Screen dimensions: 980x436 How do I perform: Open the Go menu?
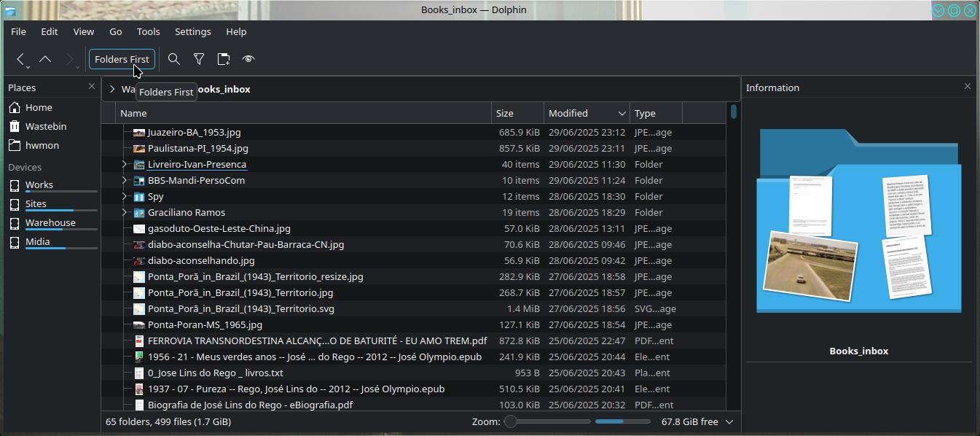coord(116,31)
